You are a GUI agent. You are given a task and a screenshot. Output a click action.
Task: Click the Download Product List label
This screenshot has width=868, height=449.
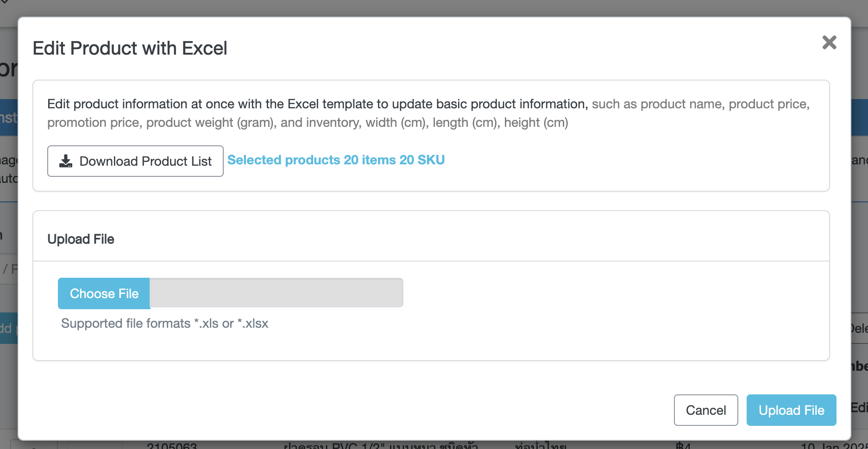click(x=145, y=161)
